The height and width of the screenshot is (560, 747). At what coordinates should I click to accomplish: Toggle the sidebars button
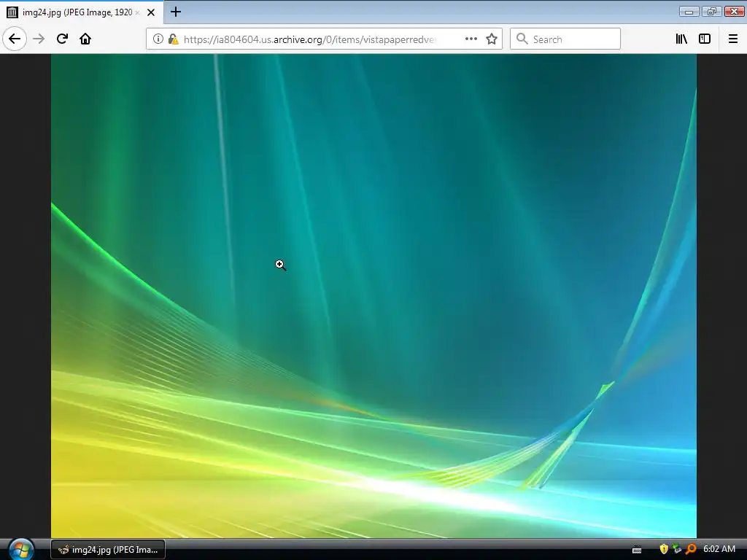pyautogui.click(x=705, y=39)
